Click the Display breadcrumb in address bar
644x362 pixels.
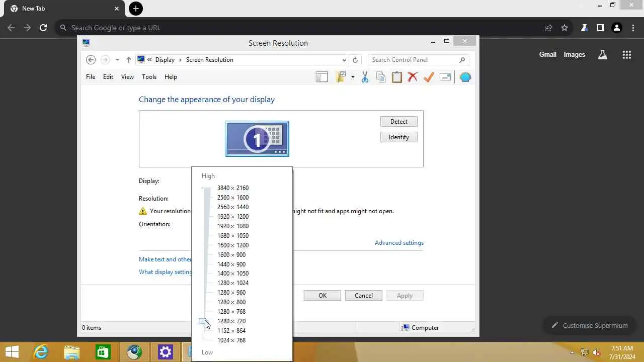pos(165,60)
